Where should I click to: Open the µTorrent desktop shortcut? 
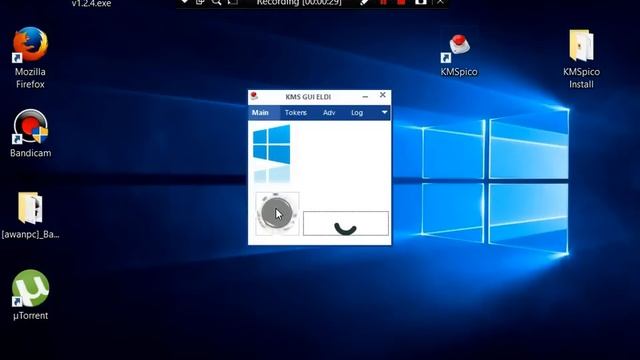click(30, 295)
